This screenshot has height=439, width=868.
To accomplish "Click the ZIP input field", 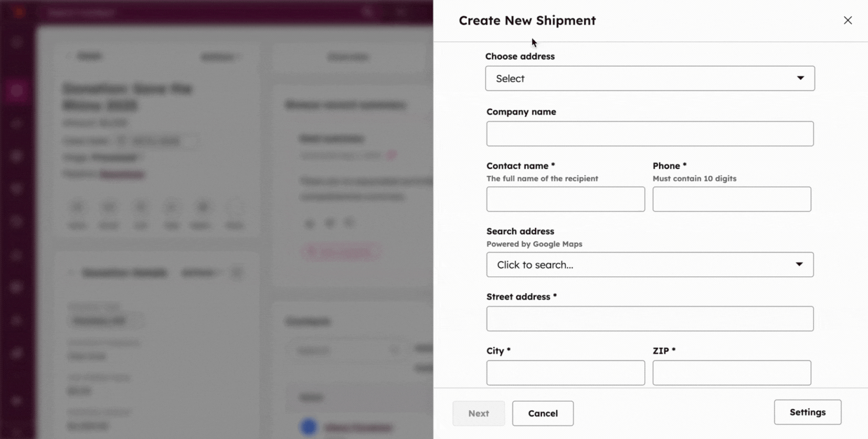I will pyautogui.click(x=732, y=373).
